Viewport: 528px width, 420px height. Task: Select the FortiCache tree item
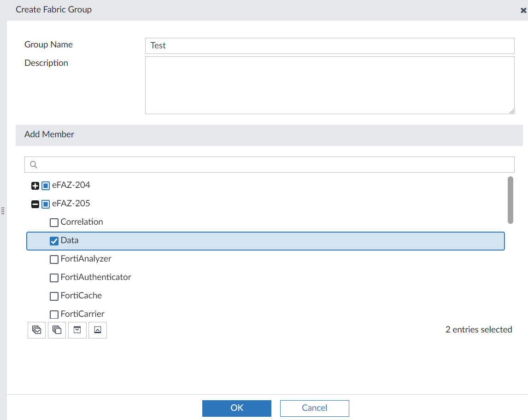(81, 296)
